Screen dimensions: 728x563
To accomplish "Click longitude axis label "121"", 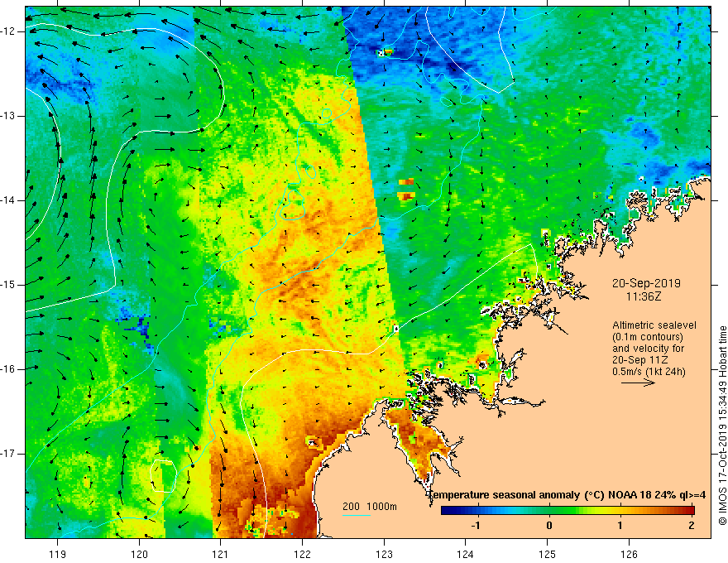I will 220,554.
